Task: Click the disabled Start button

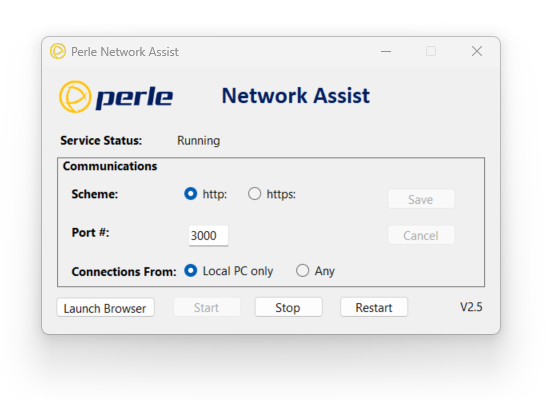Action: [x=207, y=308]
